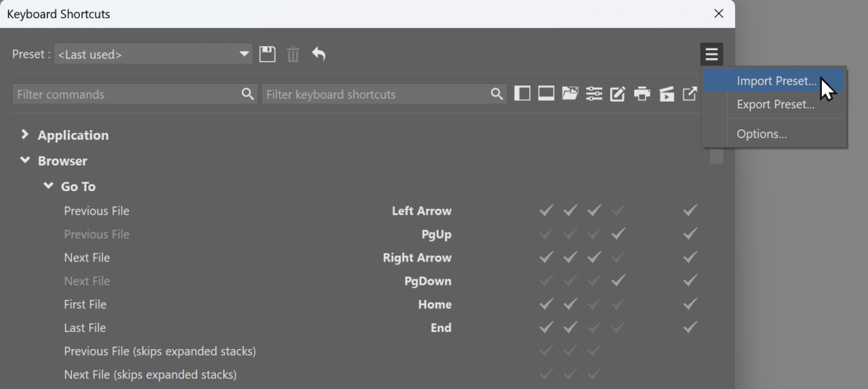Click the filmstrip layout filter icon
868x389 pixels.
pyautogui.click(x=547, y=94)
